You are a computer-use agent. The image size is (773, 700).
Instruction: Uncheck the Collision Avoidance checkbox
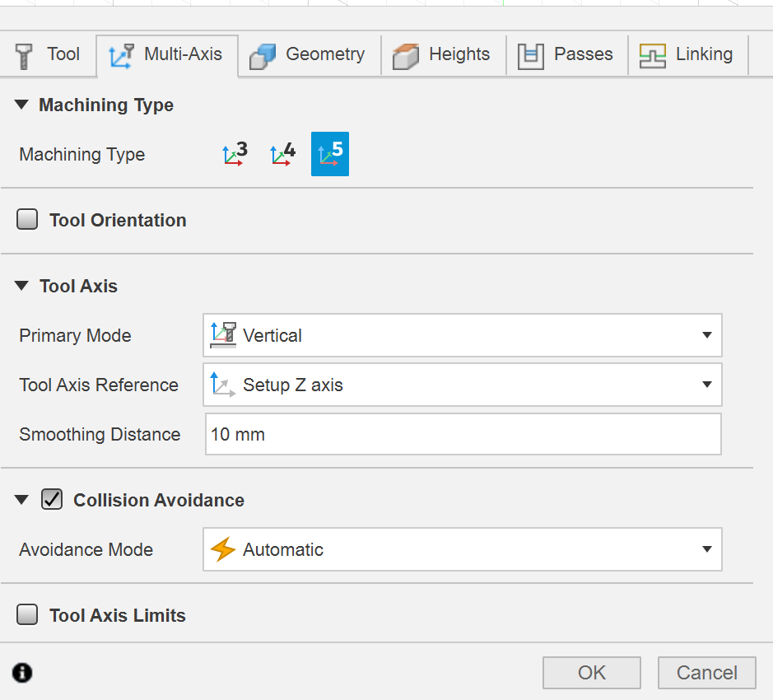click(x=52, y=500)
